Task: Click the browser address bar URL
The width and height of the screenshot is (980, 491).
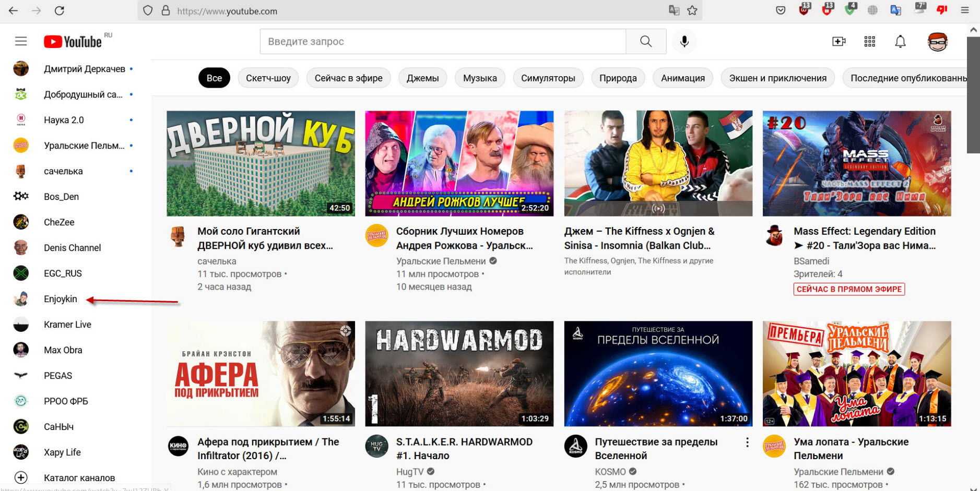Action: [x=227, y=11]
